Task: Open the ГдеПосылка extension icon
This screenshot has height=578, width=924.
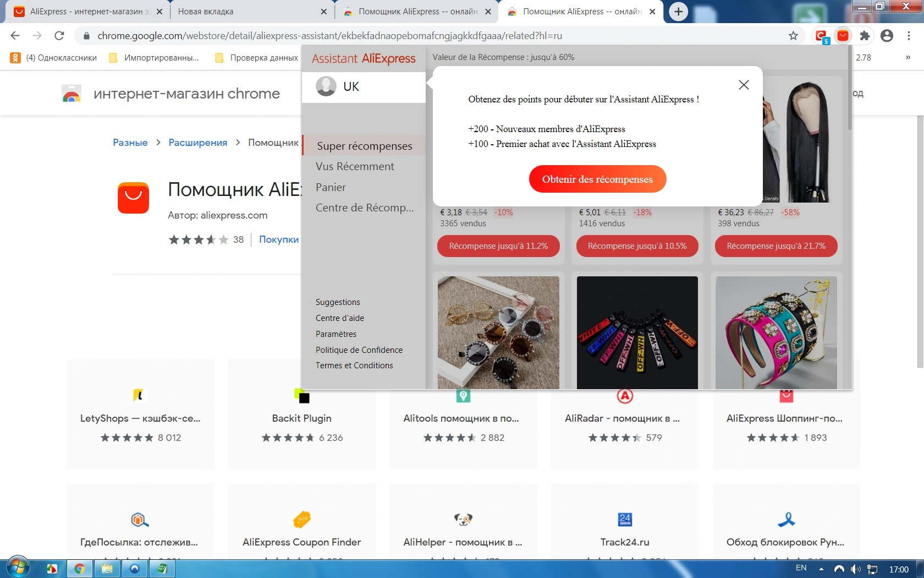Action: (140, 519)
